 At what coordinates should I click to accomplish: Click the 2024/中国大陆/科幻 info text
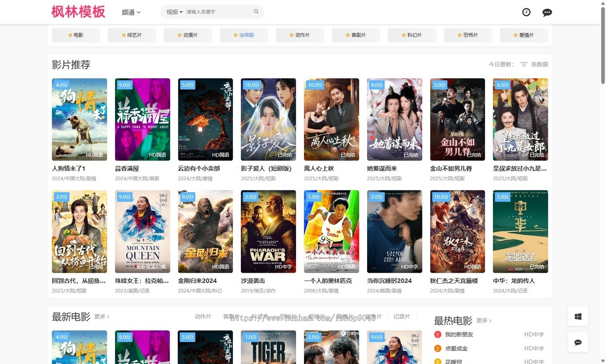click(200, 291)
